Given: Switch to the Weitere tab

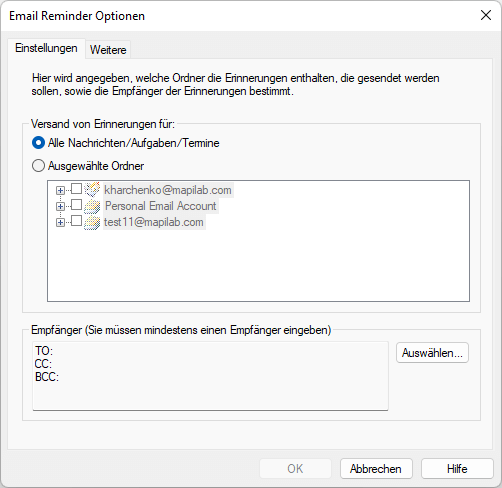Looking at the screenshot, I should 108,50.
